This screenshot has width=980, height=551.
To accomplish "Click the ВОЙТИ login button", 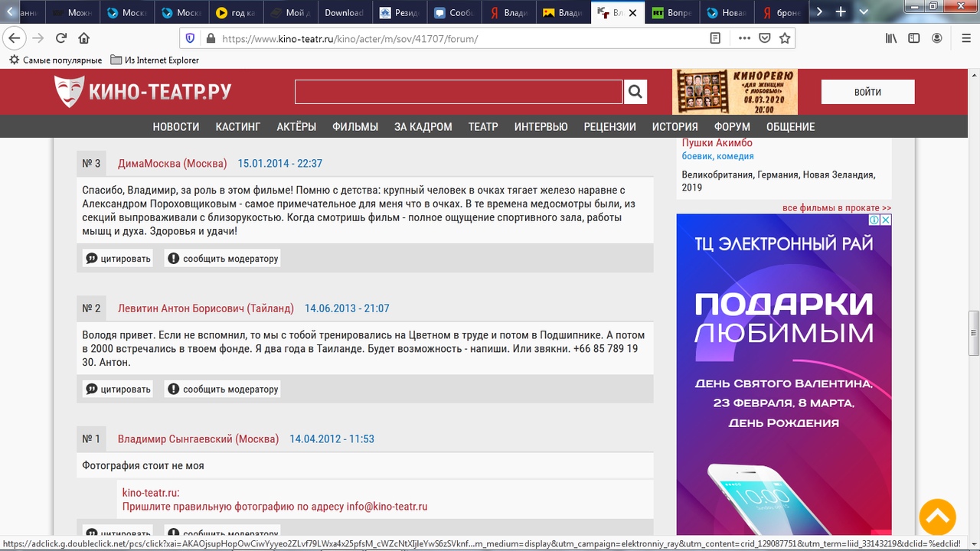I will tap(867, 92).
